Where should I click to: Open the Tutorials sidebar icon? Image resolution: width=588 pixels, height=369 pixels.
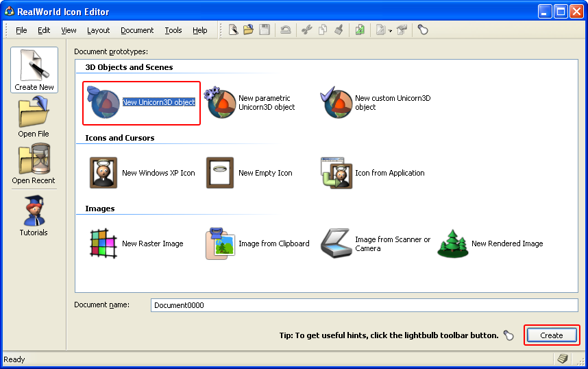pyautogui.click(x=34, y=216)
